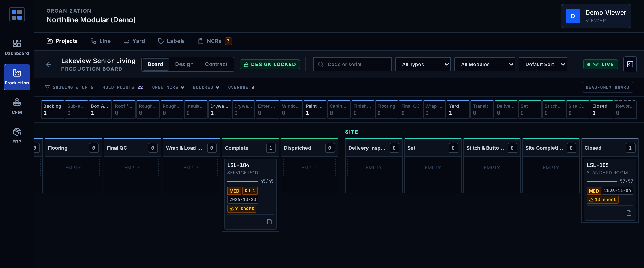
Task: Click the search magnifier icon
Action: pyautogui.click(x=320, y=65)
